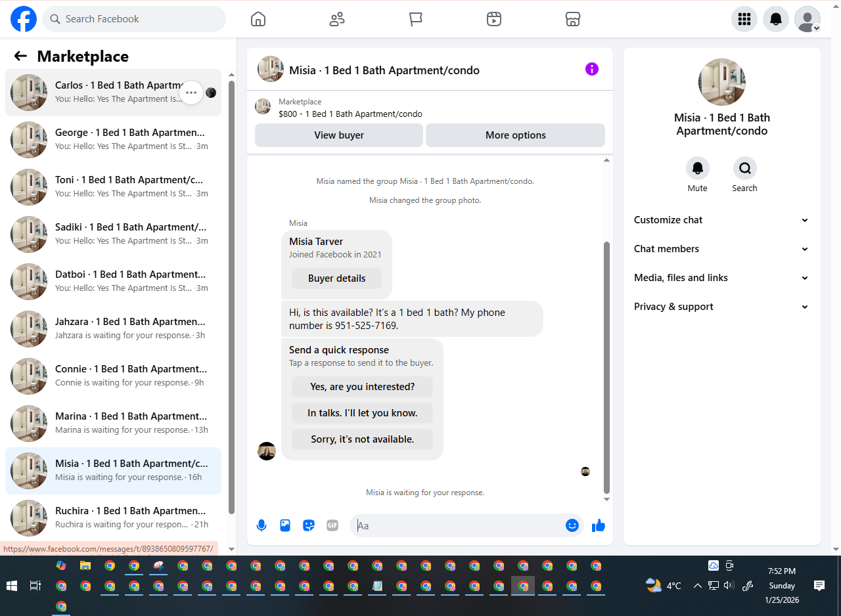This screenshot has height=616, width=841.
Task: Go to the Home feed icon
Action: click(x=258, y=19)
